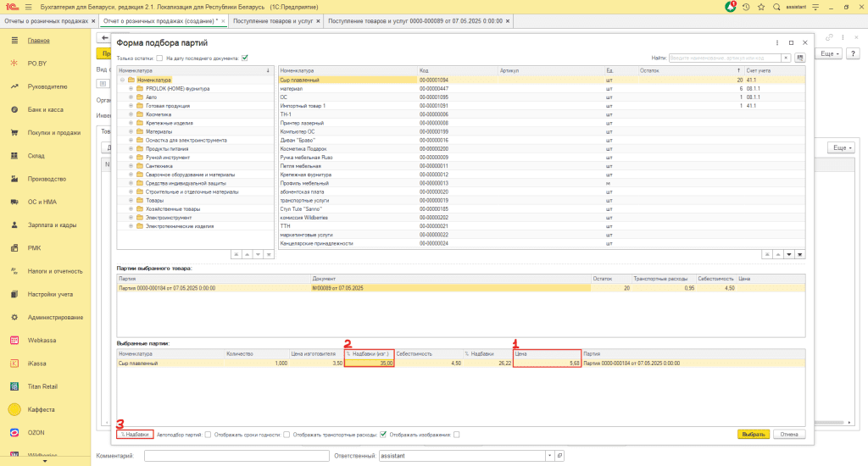Viewport: 868px width, 466px height.
Task: Expand the Авто folder
Action: (131, 97)
